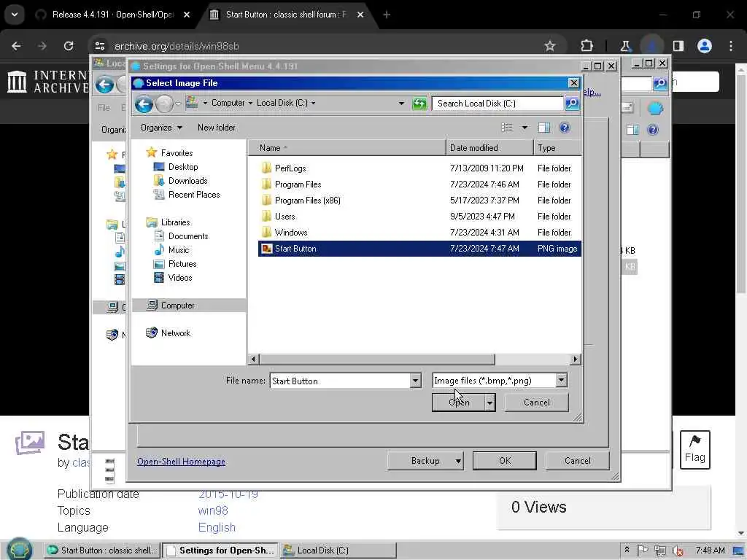Click the search magnifier in Select Image File
This screenshot has height=560, width=747.
[572, 104]
